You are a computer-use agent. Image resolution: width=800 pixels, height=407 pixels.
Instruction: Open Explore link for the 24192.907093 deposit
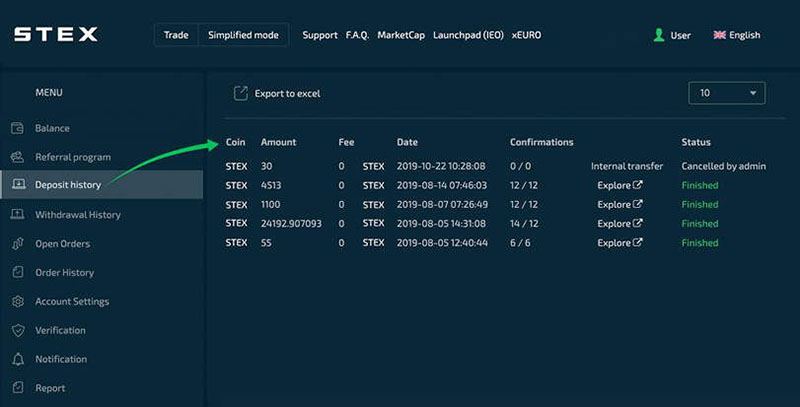point(620,223)
